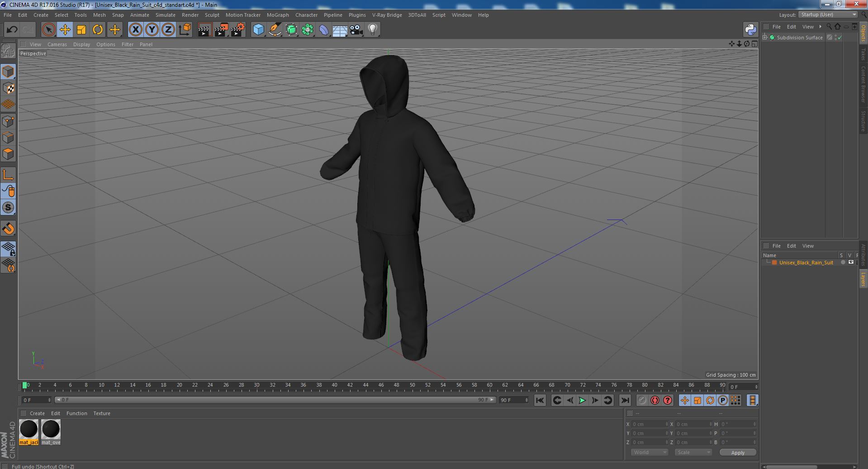Open the World coordinate dropdown

tap(649, 452)
